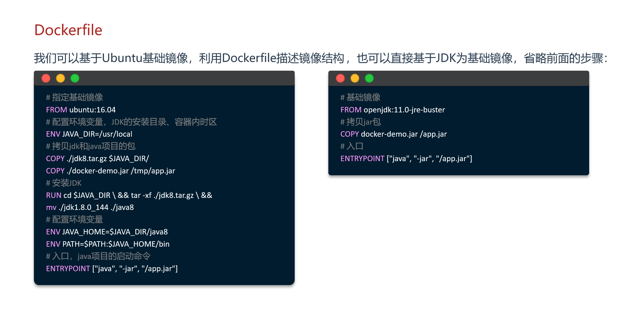This screenshot has width=644, height=315.
Task: Click ENTRYPOINT line in right code window
Action: 406,158
